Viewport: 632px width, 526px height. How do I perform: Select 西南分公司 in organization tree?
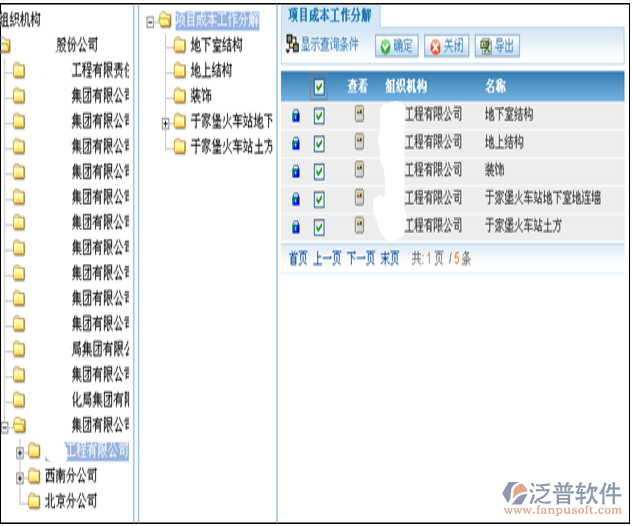(71, 476)
